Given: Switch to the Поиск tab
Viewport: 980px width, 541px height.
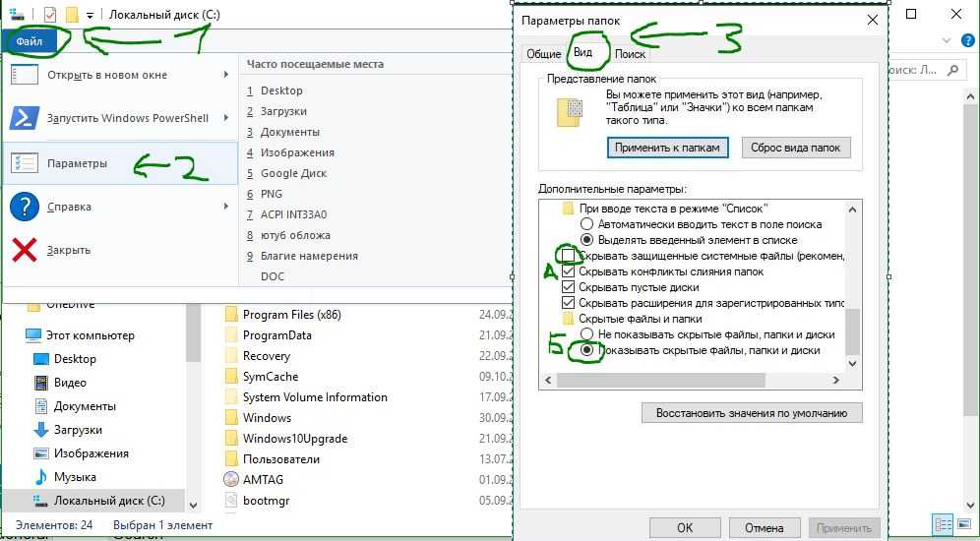Looking at the screenshot, I should tap(630, 54).
